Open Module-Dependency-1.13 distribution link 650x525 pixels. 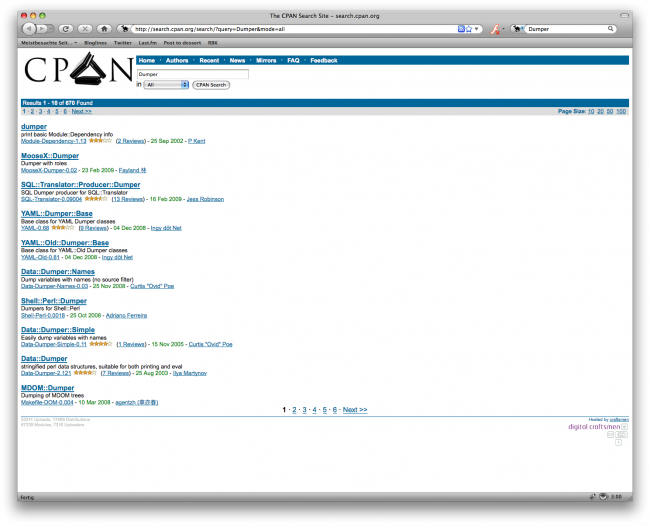[x=53, y=141]
